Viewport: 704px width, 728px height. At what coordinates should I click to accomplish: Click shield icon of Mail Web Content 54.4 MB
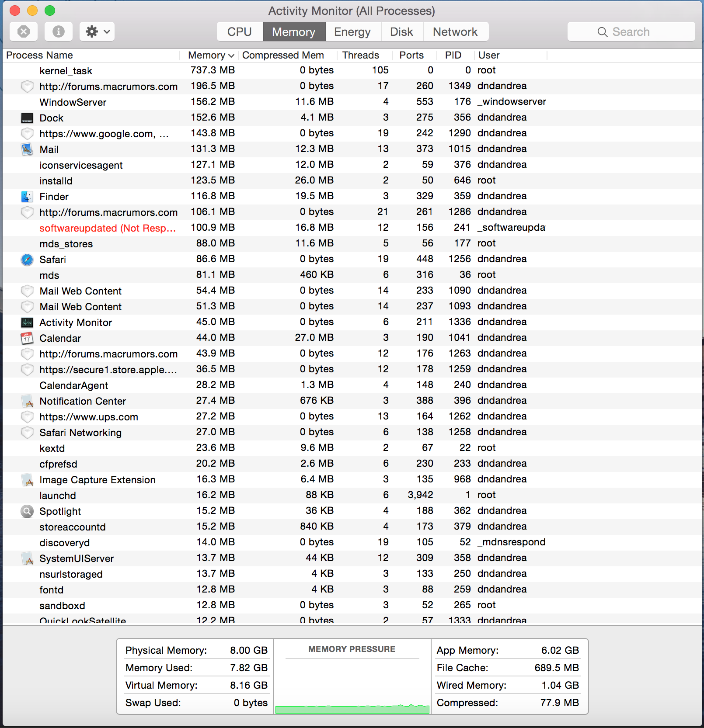[x=27, y=291]
